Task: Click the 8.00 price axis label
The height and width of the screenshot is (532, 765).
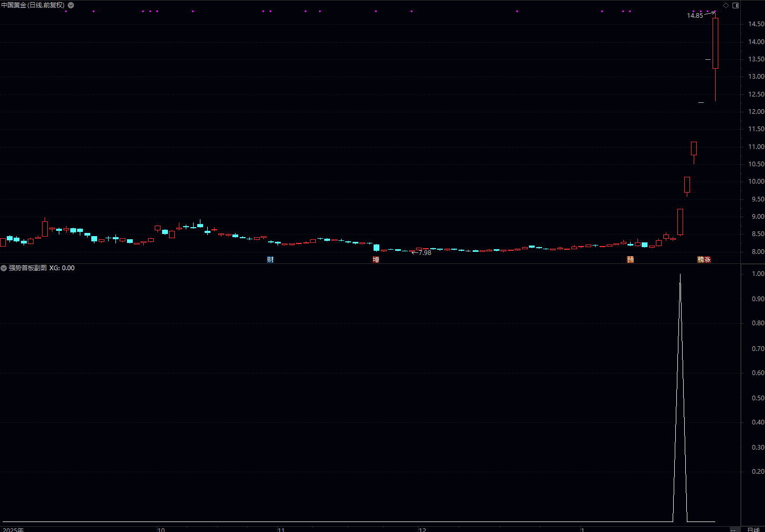Action: (758, 252)
